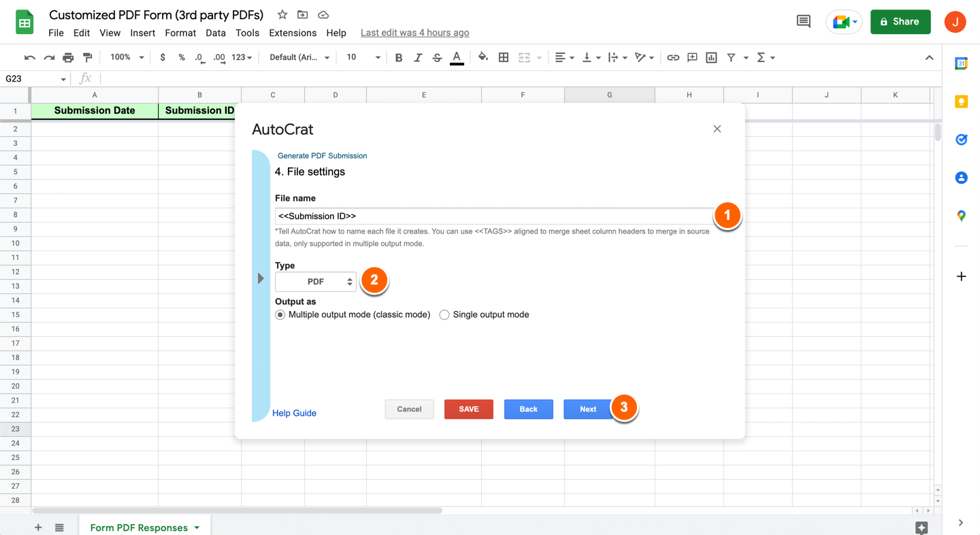Open the 123 number formats dropdown
The width and height of the screenshot is (980, 535).
(242, 58)
